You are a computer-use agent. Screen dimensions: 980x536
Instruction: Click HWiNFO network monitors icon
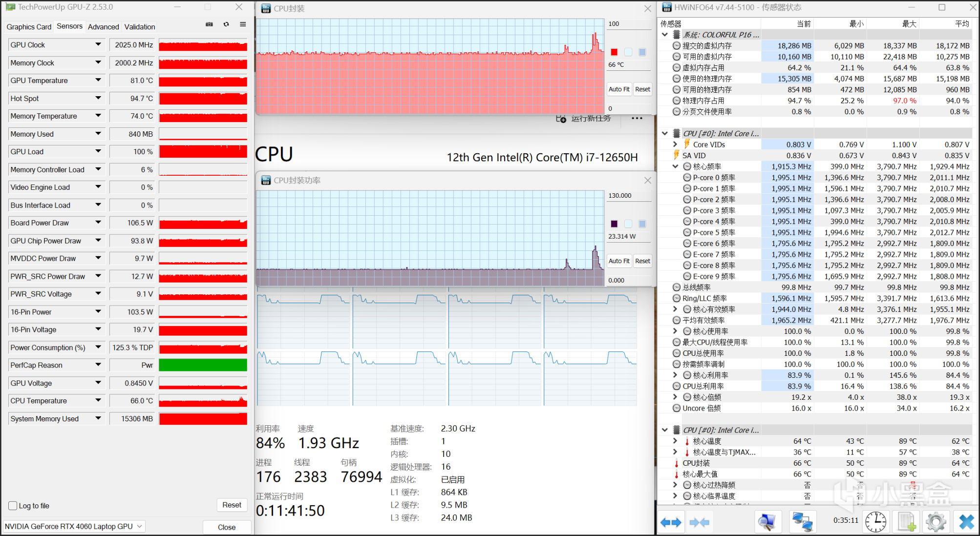pos(802,522)
